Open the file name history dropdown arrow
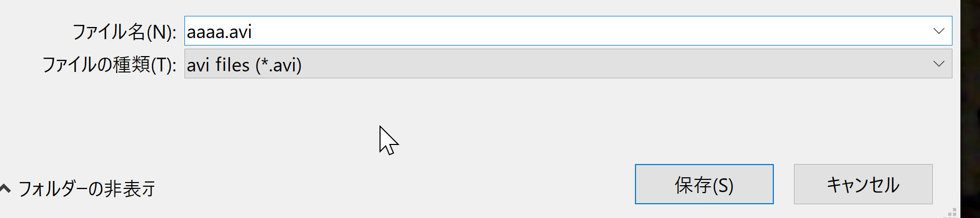Viewport: 980px width, 218px height. coord(939,31)
